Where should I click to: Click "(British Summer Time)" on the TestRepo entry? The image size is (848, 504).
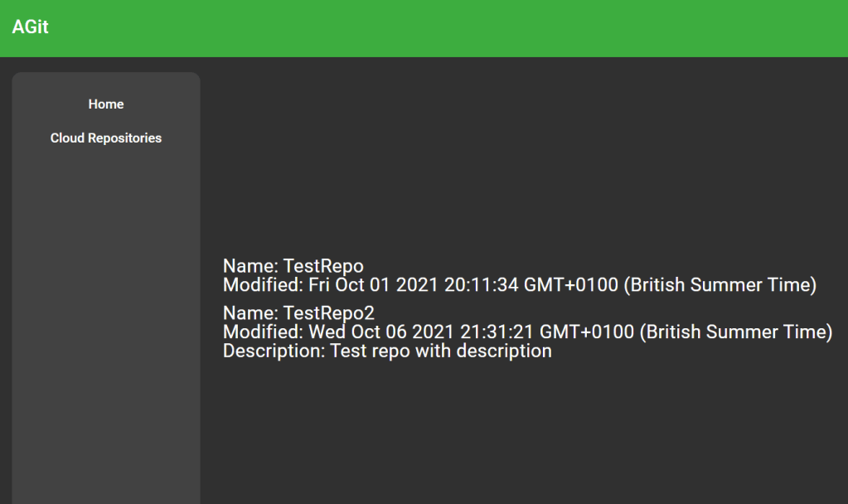pos(720,286)
